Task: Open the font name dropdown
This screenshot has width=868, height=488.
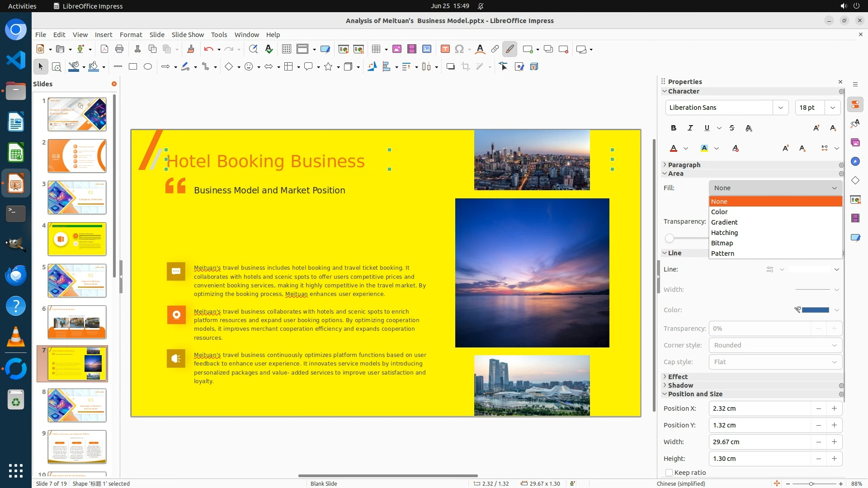Action: pyautogui.click(x=780, y=108)
